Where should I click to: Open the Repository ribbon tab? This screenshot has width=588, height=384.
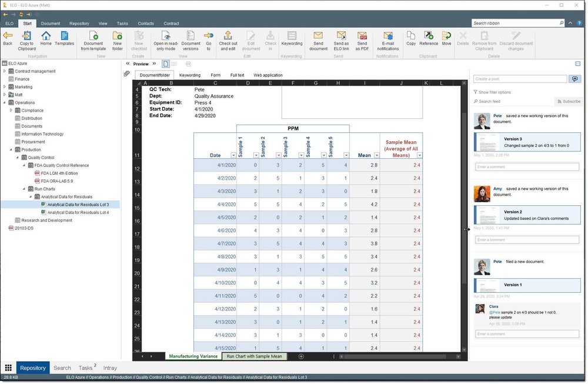[x=79, y=24]
